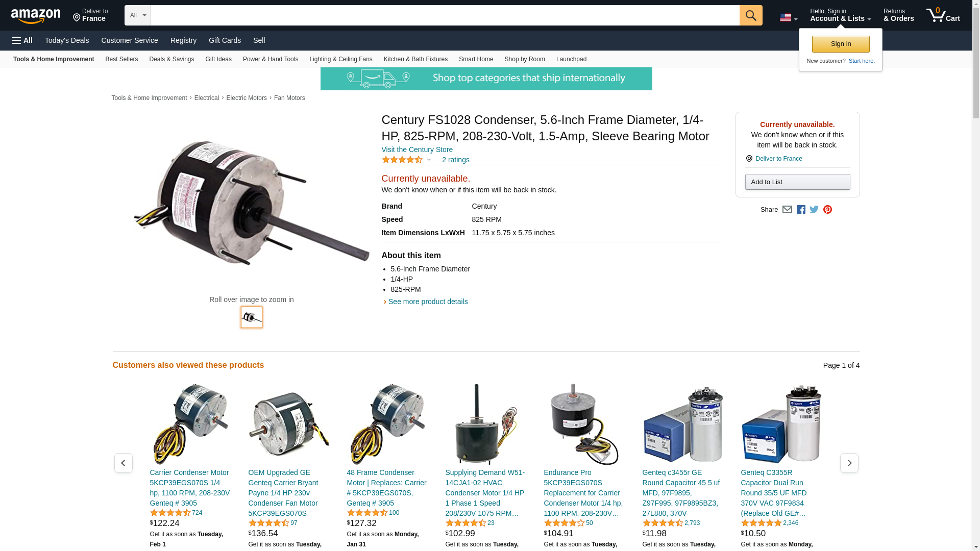Open Best Sellers tab
Screen dimensions: 980x551
[x=121, y=59]
